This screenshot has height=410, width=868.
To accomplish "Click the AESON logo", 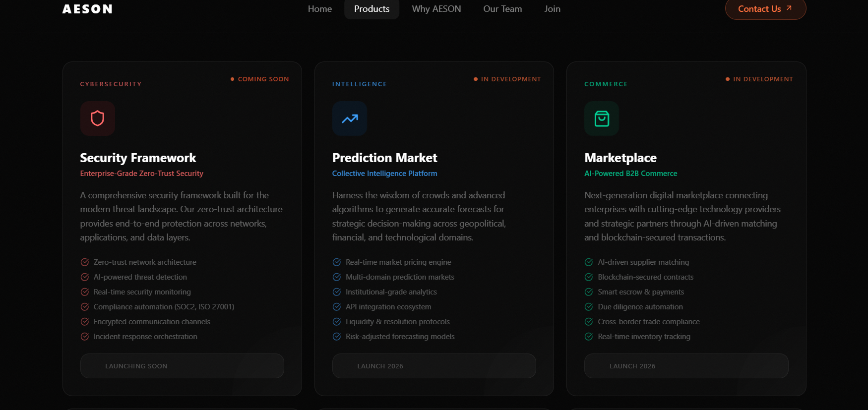I will (x=88, y=9).
